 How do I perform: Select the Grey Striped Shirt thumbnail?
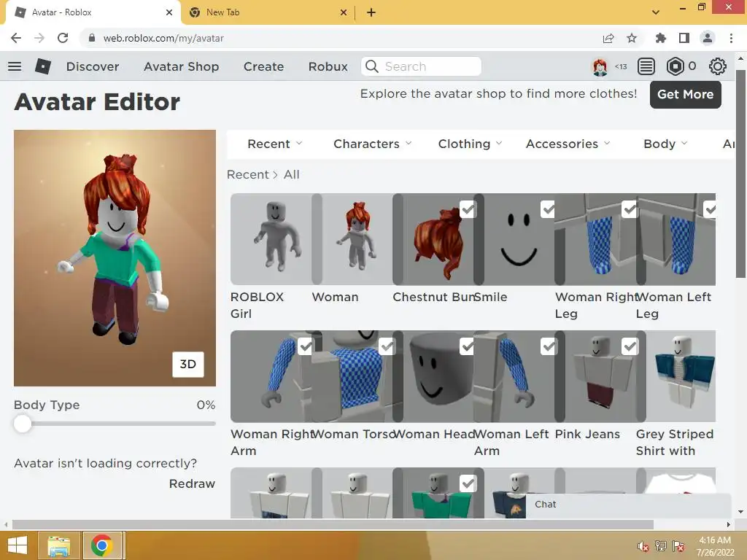676,376
